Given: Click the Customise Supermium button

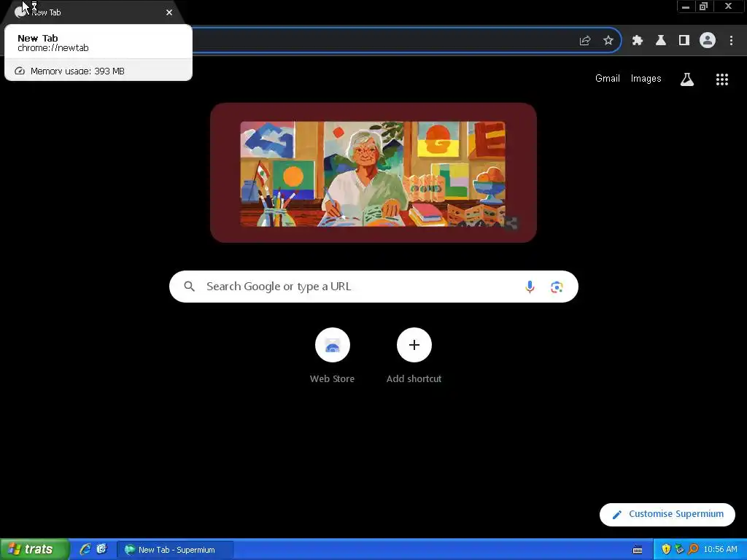Looking at the screenshot, I should (667, 514).
